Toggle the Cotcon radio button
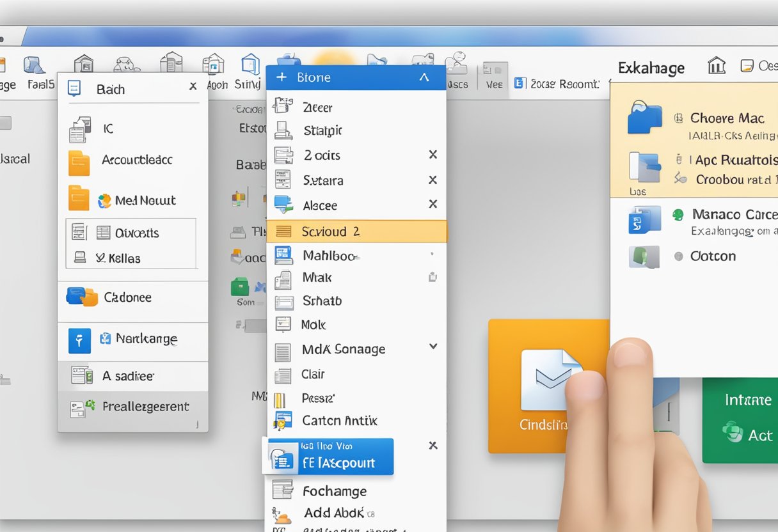 pyautogui.click(x=680, y=256)
